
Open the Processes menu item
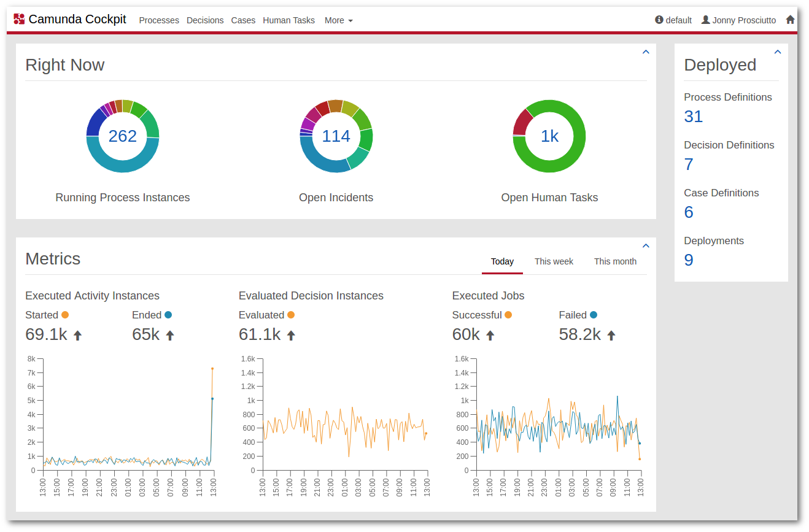(x=159, y=20)
